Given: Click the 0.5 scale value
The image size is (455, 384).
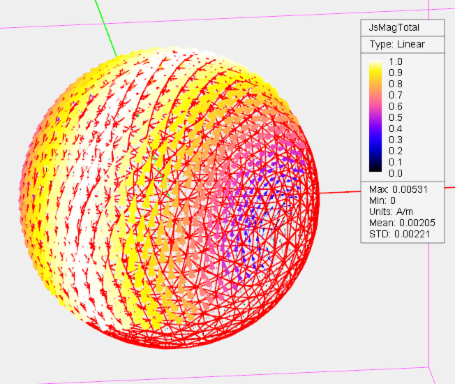Looking at the screenshot, I should [395, 118].
